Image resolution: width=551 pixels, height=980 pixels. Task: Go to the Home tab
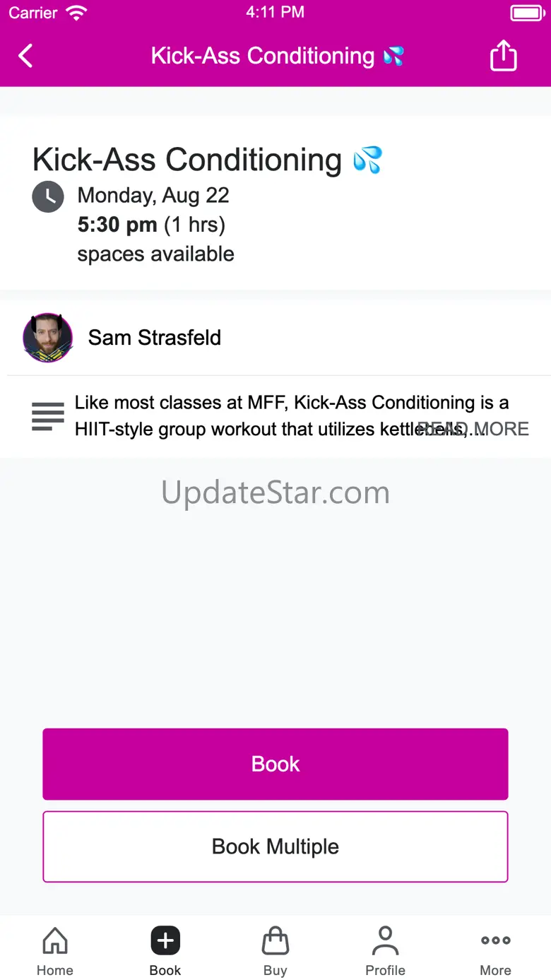click(55, 951)
